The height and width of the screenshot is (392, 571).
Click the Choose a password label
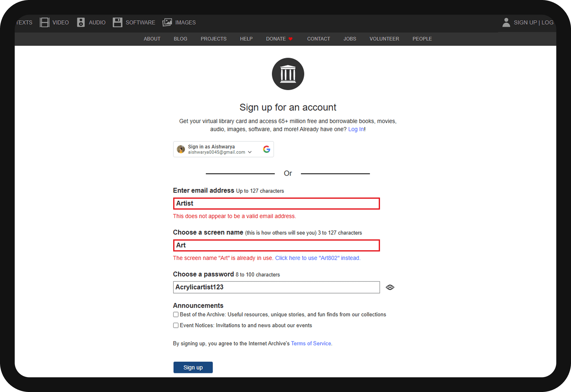click(203, 274)
